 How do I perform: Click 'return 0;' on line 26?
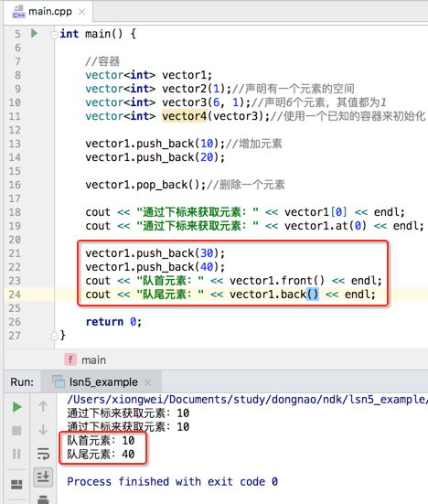point(113,322)
